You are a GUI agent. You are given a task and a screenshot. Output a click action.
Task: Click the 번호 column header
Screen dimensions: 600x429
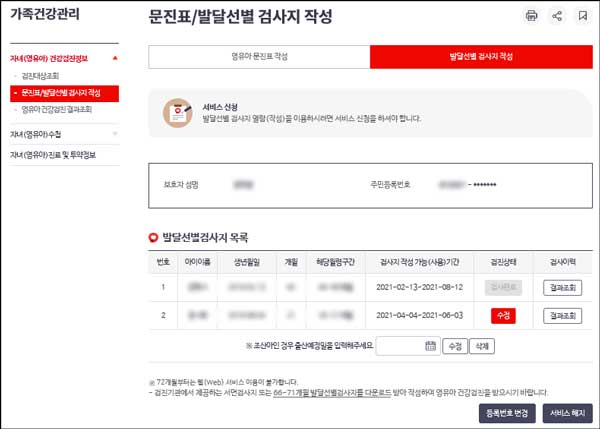[163, 262]
